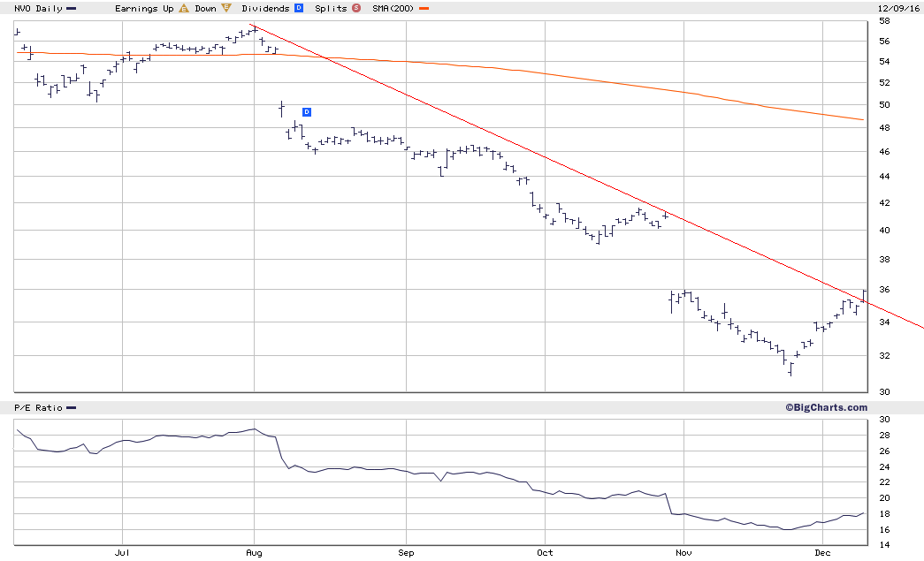
Task: Click the Sep month label on axis
Action: click(406, 553)
